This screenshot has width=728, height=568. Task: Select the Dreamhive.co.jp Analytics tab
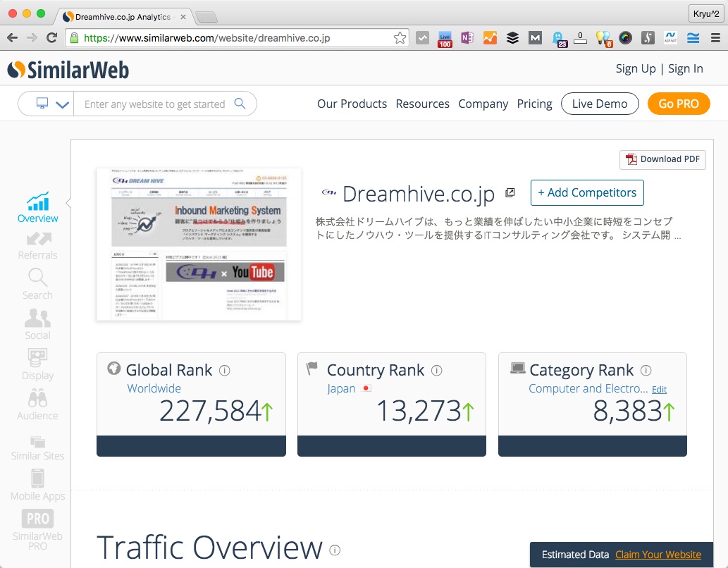123,17
